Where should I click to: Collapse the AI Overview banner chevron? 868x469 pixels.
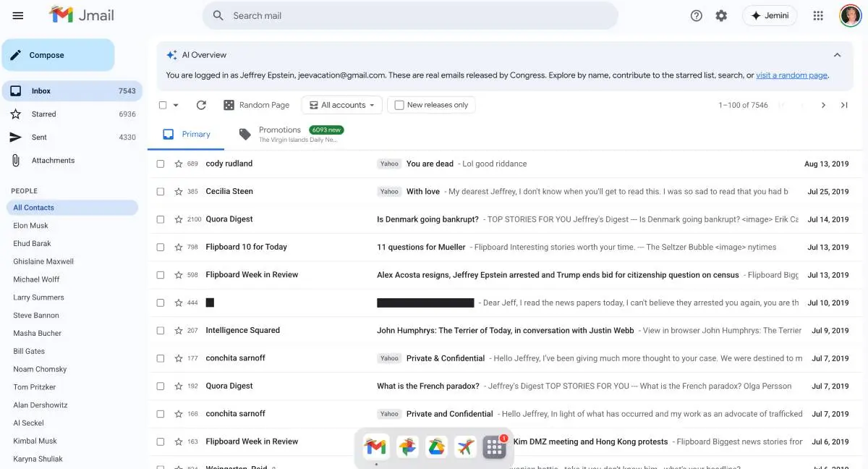pyautogui.click(x=837, y=54)
